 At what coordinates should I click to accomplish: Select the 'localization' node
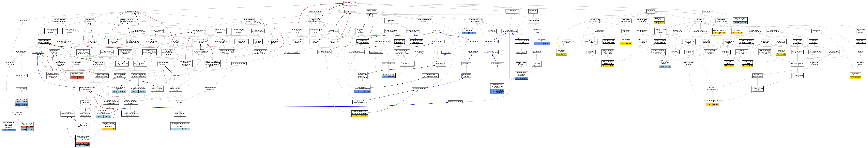[x=707, y=11]
